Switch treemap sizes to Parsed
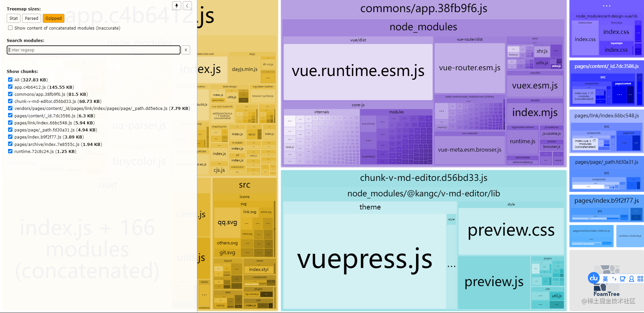Screen dimensions: 644x313 32,18
